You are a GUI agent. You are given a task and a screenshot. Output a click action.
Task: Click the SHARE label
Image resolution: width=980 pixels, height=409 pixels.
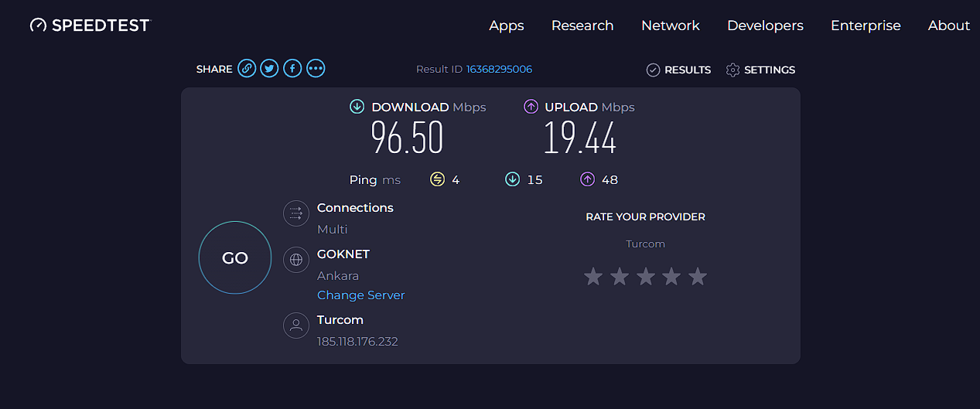click(214, 70)
